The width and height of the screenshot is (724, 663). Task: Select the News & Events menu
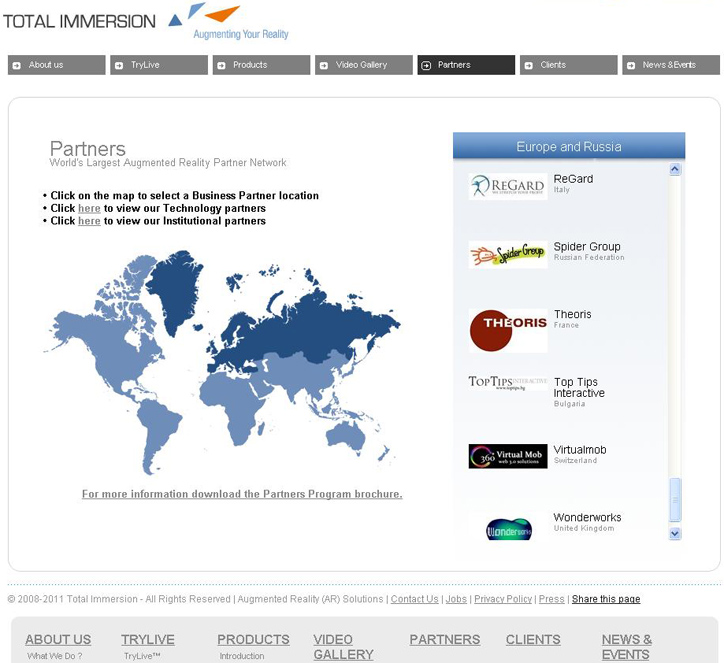point(670,65)
